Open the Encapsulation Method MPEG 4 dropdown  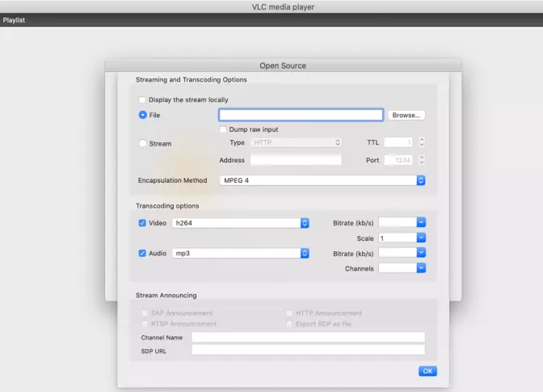pyautogui.click(x=322, y=180)
